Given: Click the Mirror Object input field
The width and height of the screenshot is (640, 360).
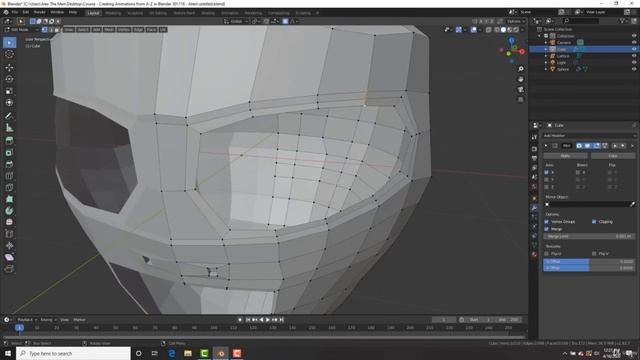Looking at the screenshot, I should coord(589,204).
